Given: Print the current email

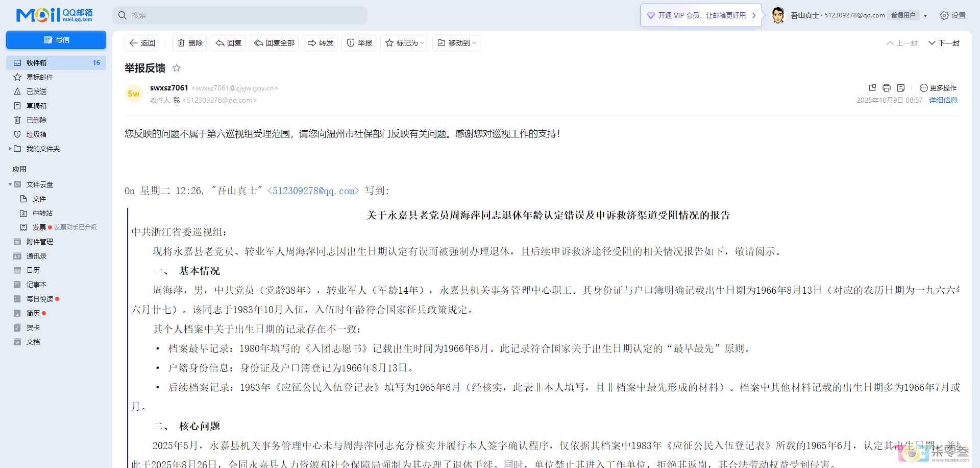Looking at the screenshot, I should [x=886, y=88].
